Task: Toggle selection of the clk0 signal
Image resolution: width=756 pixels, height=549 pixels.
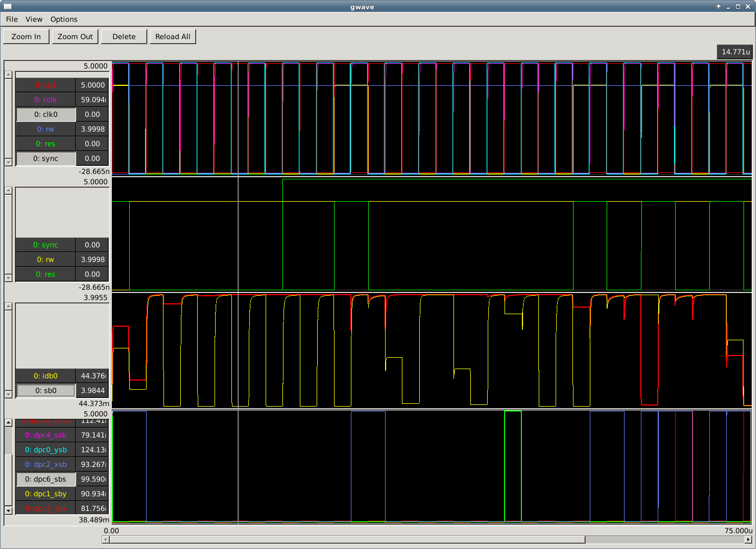Action: tap(46, 115)
